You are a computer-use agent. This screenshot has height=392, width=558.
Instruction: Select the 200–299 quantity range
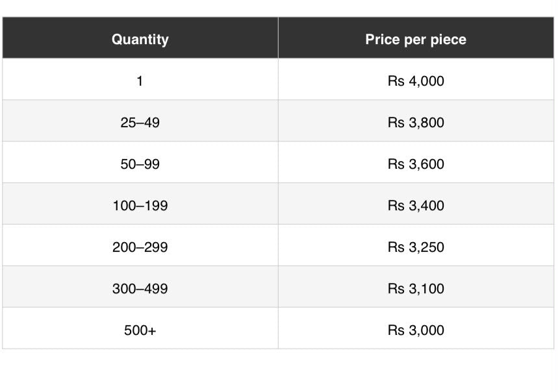coord(140,245)
